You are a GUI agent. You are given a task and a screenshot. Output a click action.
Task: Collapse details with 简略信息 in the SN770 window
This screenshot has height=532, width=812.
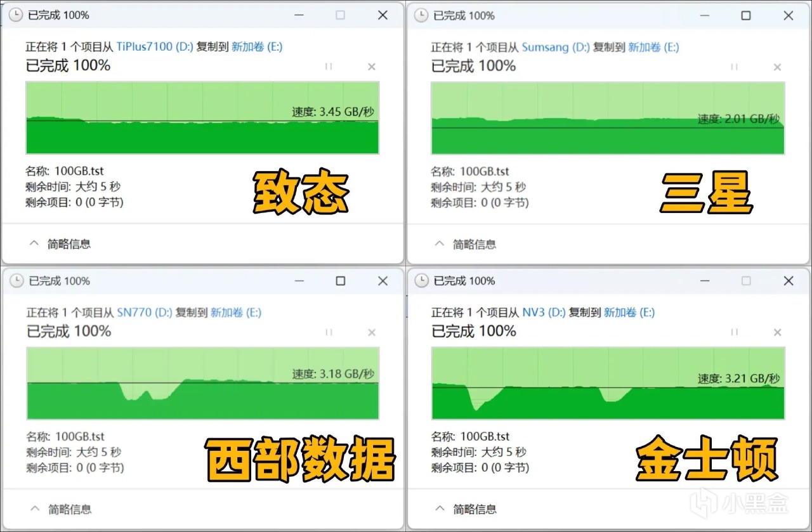(60, 509)
